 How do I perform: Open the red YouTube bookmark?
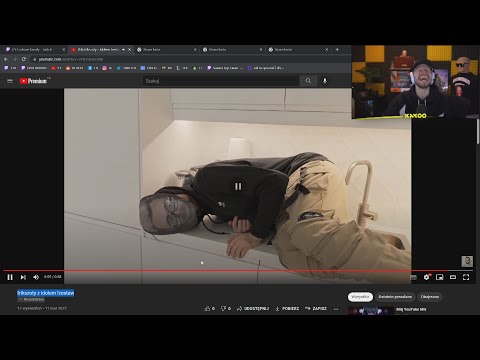coord(56,68)
